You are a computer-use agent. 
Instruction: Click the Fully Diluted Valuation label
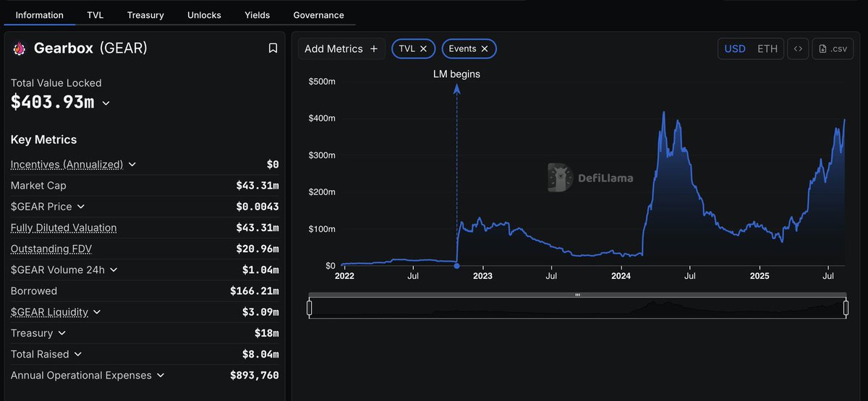[64, 228]
